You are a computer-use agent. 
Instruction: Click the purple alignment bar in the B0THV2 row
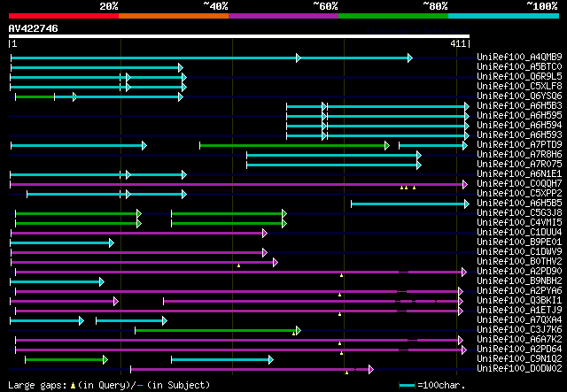coord(144,263)
